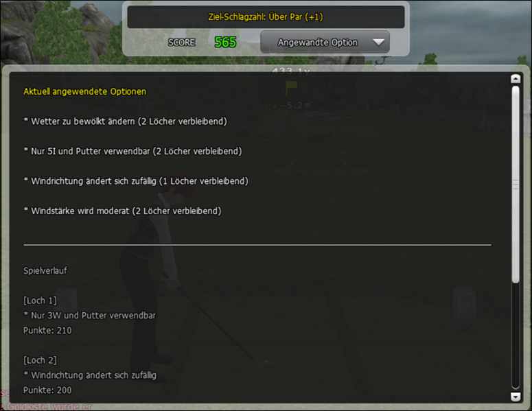This screenshot has width=532, height=411.
Task: Select the Windrichtung 1 Löcher verbleibend entry
Action: point(136,181)
